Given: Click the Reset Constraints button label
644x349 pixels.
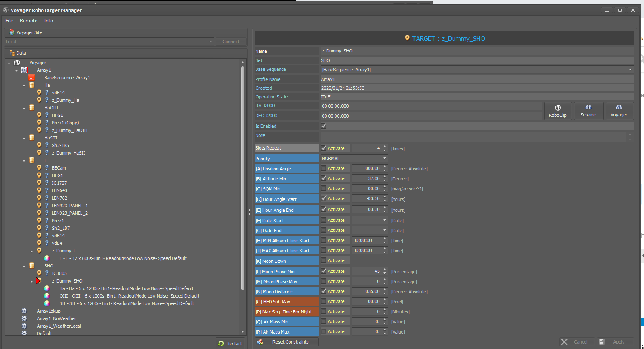Looking at the screenshot, I should coord(290,342).
